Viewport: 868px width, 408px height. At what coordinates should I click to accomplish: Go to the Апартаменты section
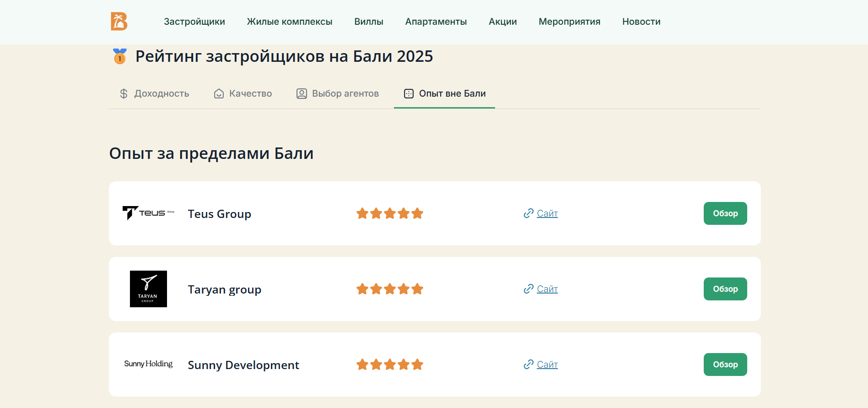(x=436, y=22)
